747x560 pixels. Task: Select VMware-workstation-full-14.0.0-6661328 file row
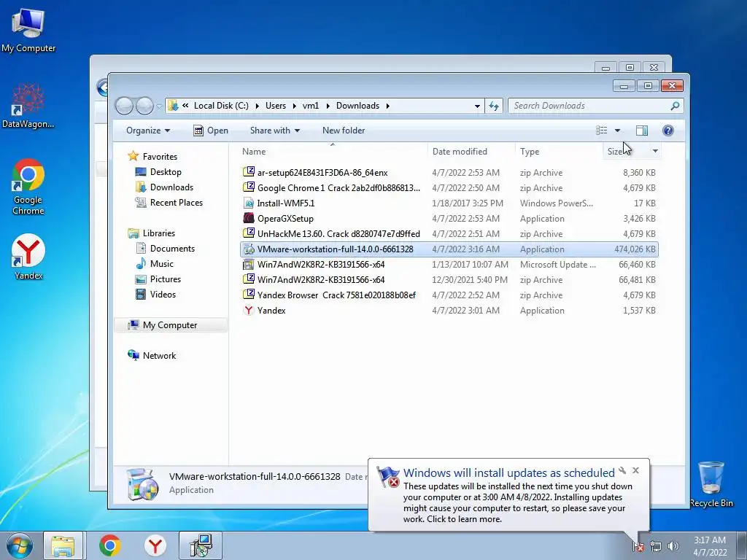click(449, 249)
